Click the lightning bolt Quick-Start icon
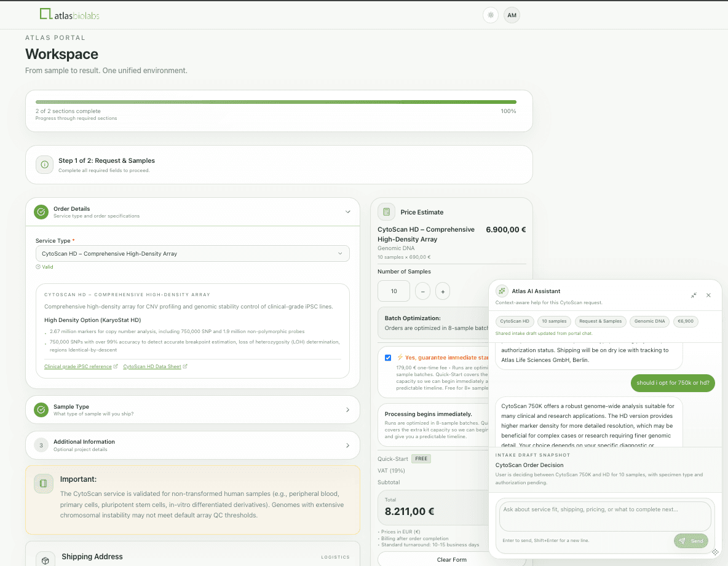 [x=400, y=357]
